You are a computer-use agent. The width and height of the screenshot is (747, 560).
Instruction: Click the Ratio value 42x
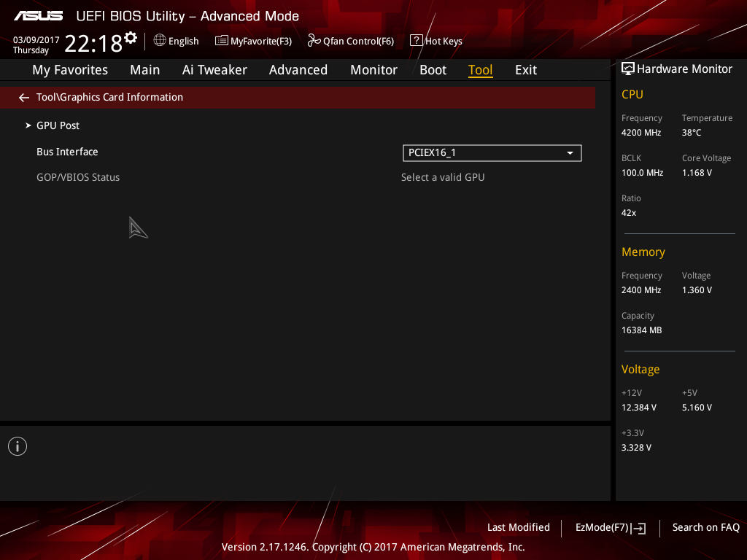[629, 213]
